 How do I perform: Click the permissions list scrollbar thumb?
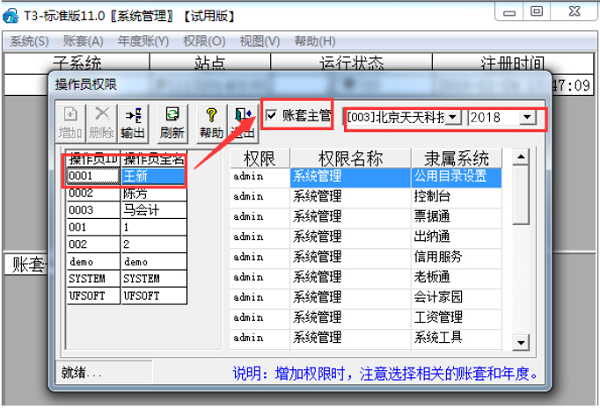[x=521, y=194]
